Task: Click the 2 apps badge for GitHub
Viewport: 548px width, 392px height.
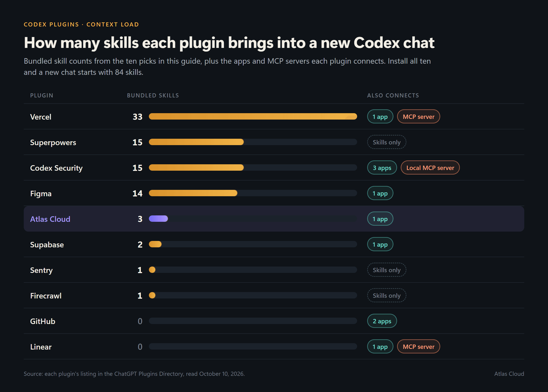Action: coord(382,321)
